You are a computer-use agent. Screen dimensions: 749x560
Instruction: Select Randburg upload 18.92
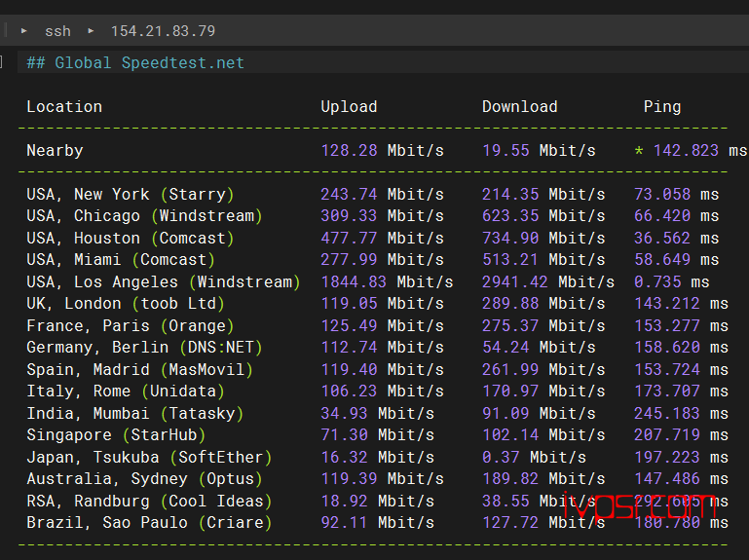[344, 502]
